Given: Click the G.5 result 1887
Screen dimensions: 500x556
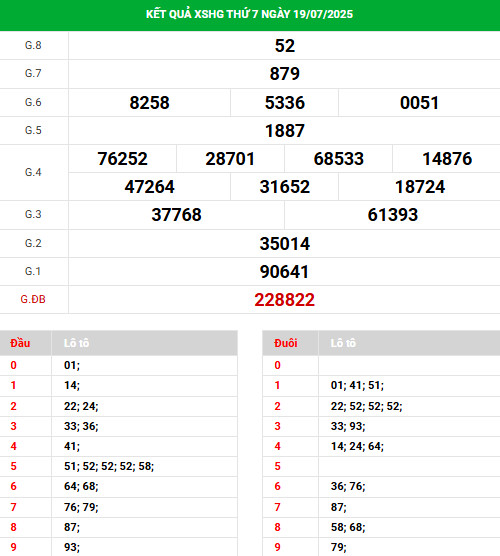Looking at the screenshot, I should pyautogui.click(x=285, y=131).
